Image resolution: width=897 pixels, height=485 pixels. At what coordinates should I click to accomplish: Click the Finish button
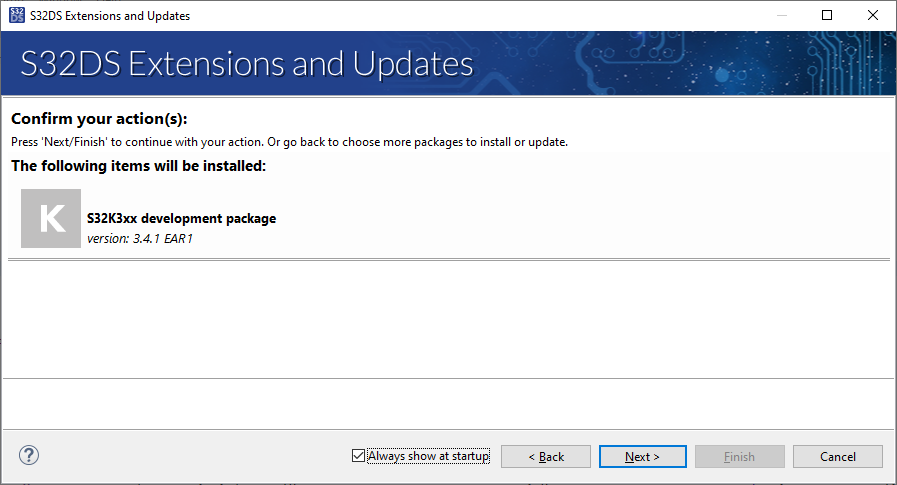coord(739,456)
